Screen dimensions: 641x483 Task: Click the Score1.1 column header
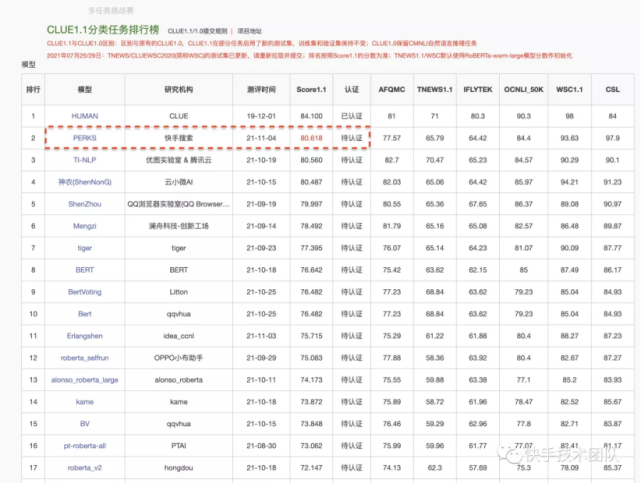coord(312,89)
